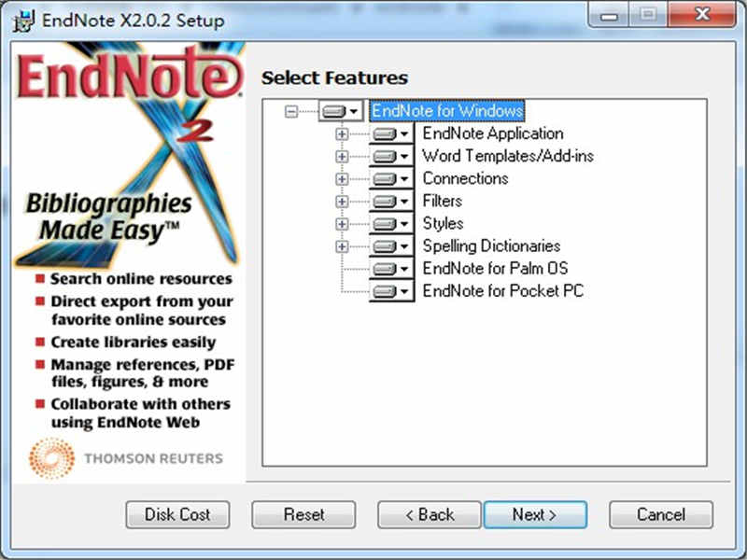Select the Spelling Dictionaries feature

pos(492,245)
